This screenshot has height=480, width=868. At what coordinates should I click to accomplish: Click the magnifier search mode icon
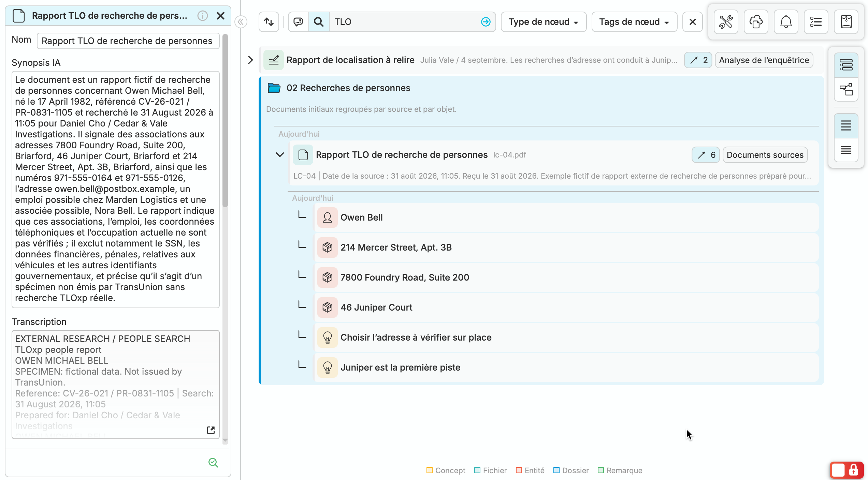[319, 22]
